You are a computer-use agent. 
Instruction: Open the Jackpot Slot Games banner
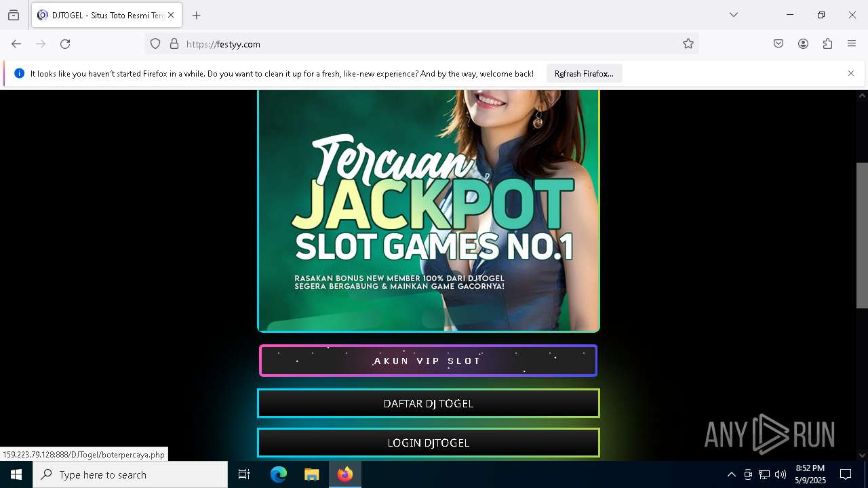point(429,211)
